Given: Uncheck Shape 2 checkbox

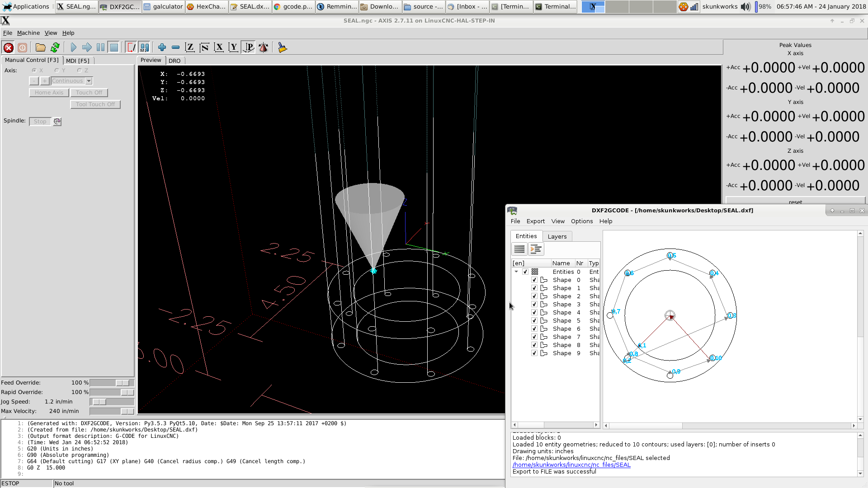Looking at the screenshot, I should coord(534,296).
